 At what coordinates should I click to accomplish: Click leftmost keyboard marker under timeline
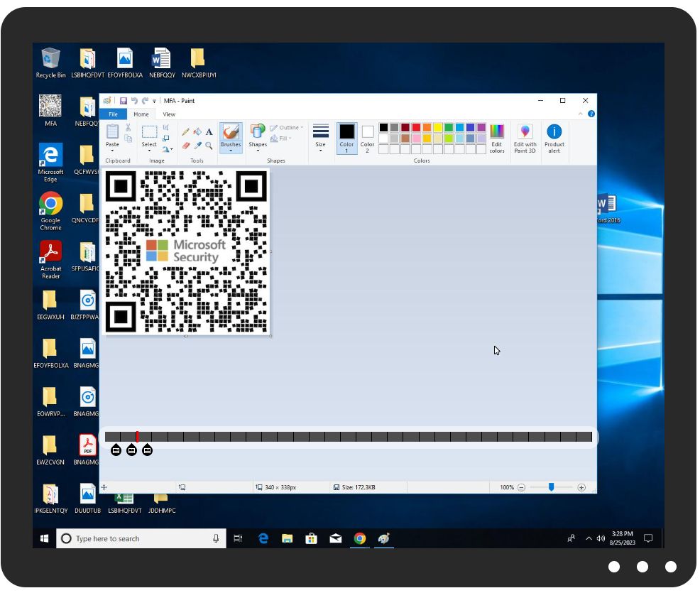(x=116, y=450)
